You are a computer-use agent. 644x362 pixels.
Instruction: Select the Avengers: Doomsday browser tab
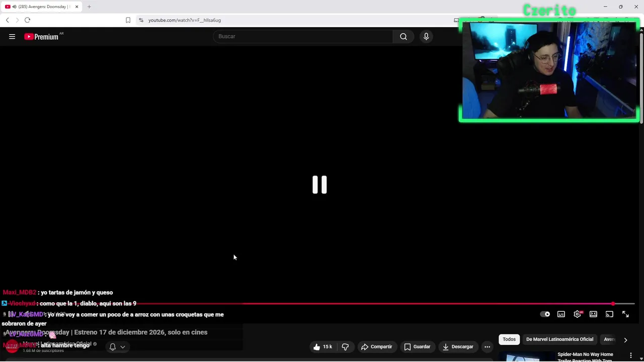point(42,7)
